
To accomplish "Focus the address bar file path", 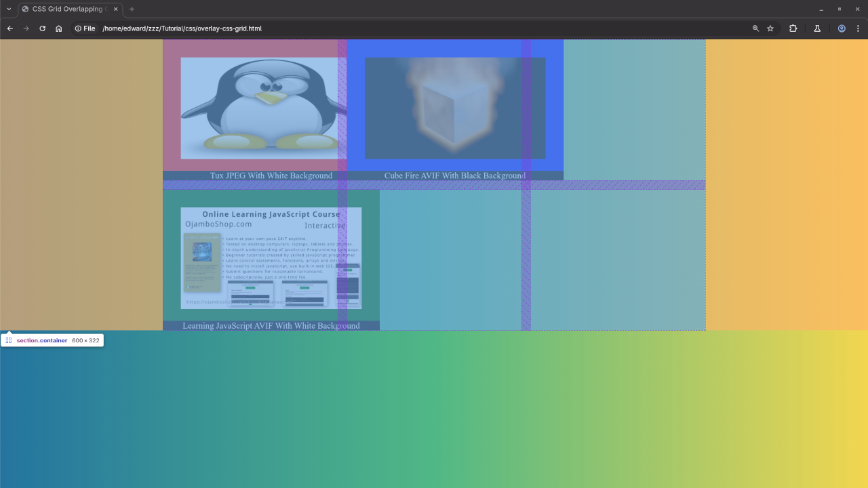I will pos(182,28).
